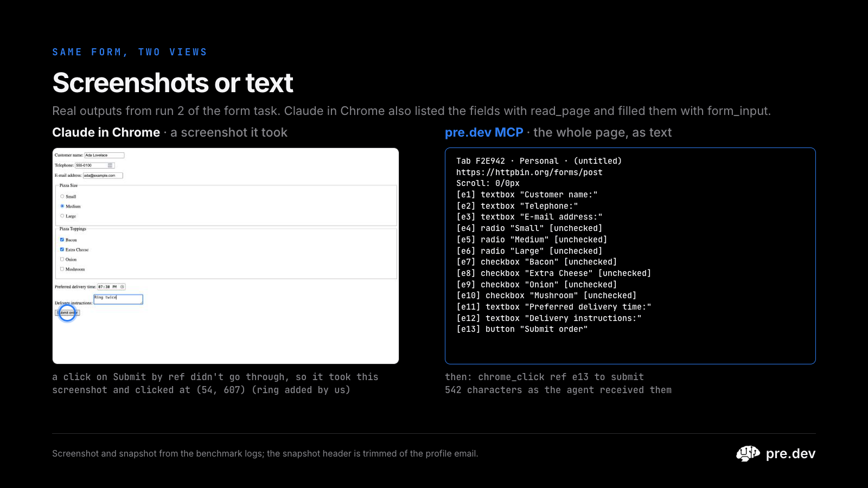The height and width of the screenshot is (488, 868).
Task: Select the Medium pizza size radio
Action: (x=62, y=206)
